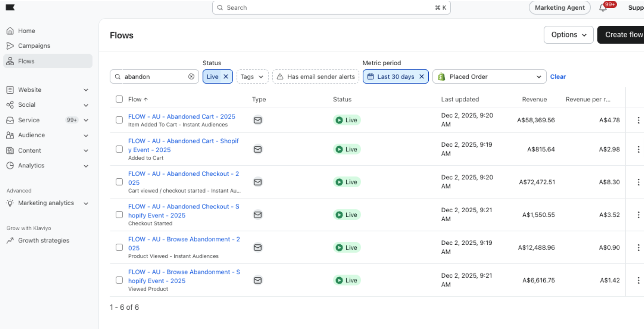Select all flows with the header checkbox

click(x=119, y=99)
